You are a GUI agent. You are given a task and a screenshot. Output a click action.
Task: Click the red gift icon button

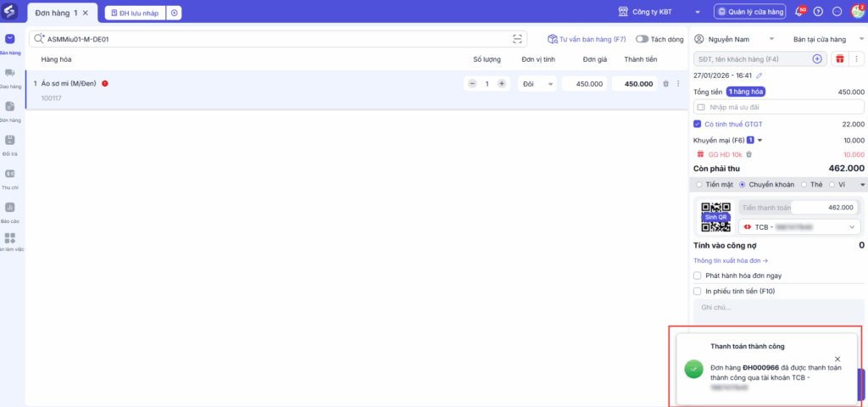pyautogui.click(x=840, y=59)
